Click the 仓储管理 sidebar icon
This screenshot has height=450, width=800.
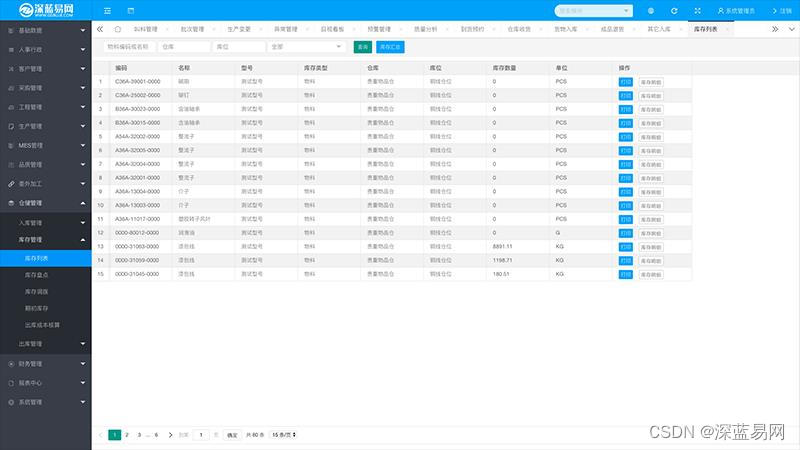coord(11,203)
